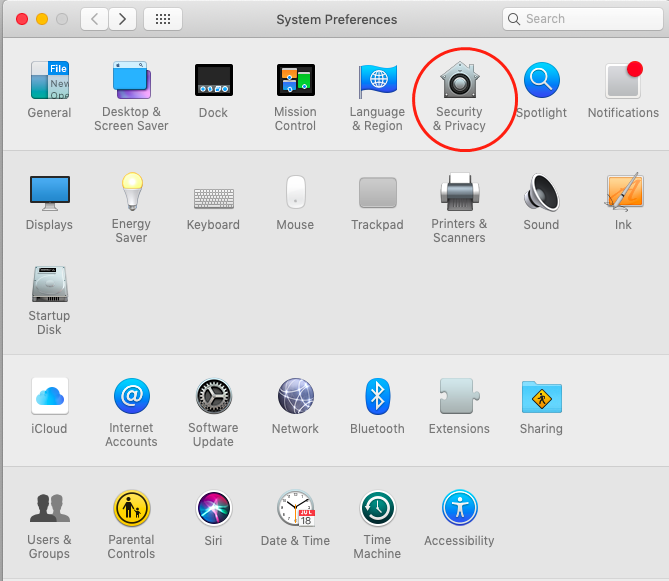Viewport: 669px width, 581px height.
Task: Minimize the System Preferences window
Action: click(x=42, y=19)
